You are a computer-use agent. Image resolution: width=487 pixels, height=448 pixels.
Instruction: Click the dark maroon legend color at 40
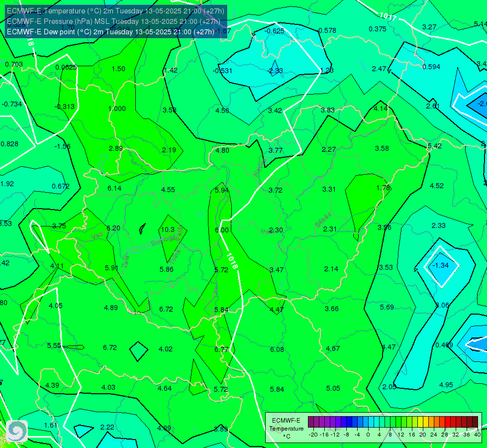pyautogui.click(x=475, y=422)
